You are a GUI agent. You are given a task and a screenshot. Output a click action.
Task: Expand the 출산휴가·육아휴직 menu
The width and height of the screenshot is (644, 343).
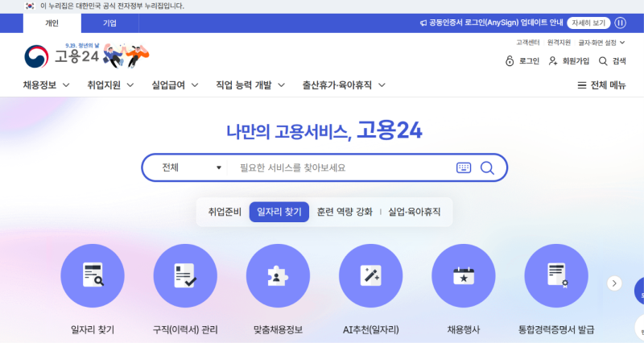[x=344, y=85]
